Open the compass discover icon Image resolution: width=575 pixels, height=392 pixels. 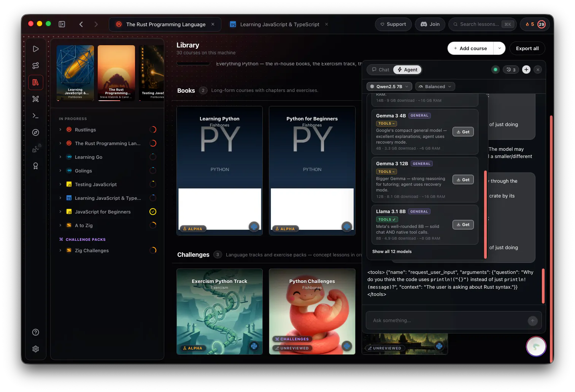pyautogui.click(x=35, y=133)
